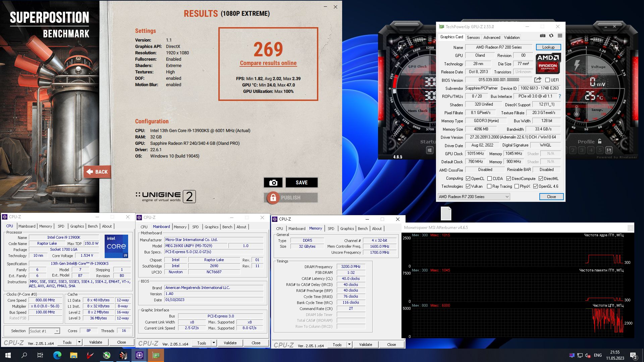Viewport: 644px width, 362px height.
Task: Click the BACK button in Superposition
Action: point(97,172)
